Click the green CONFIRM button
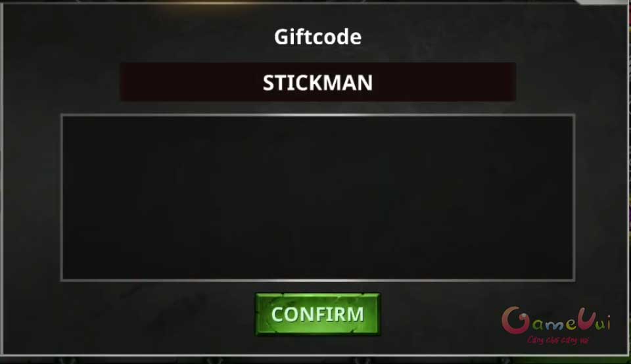This screenshot has width=631, height=364. [317, 314]
